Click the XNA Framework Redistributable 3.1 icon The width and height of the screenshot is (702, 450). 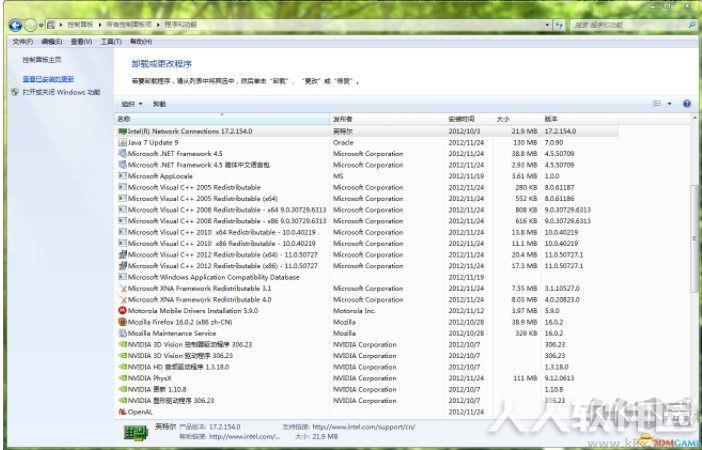click(x=122, y=288)
